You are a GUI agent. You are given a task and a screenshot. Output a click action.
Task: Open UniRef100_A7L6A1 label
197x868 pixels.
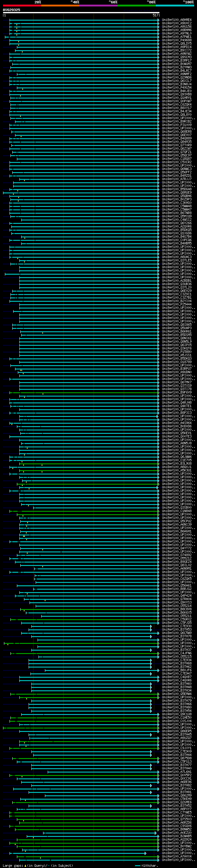[177, 772]
